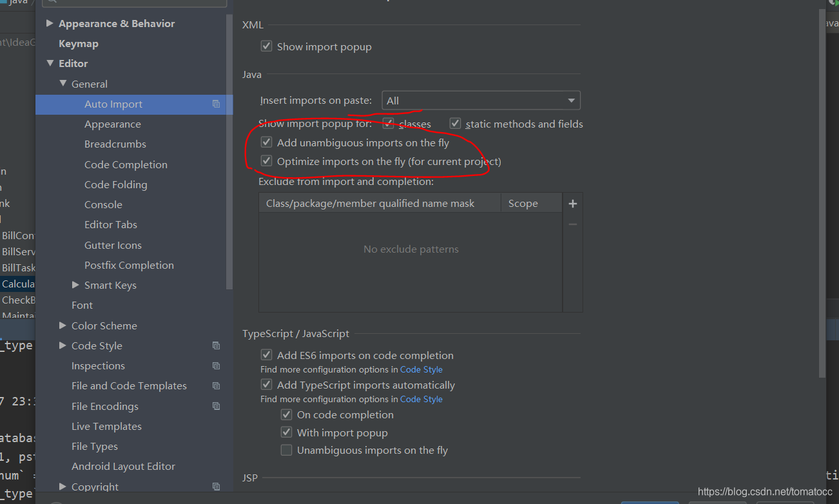
Task: Open Code Completion settings
Action: (x=126, y=164)
